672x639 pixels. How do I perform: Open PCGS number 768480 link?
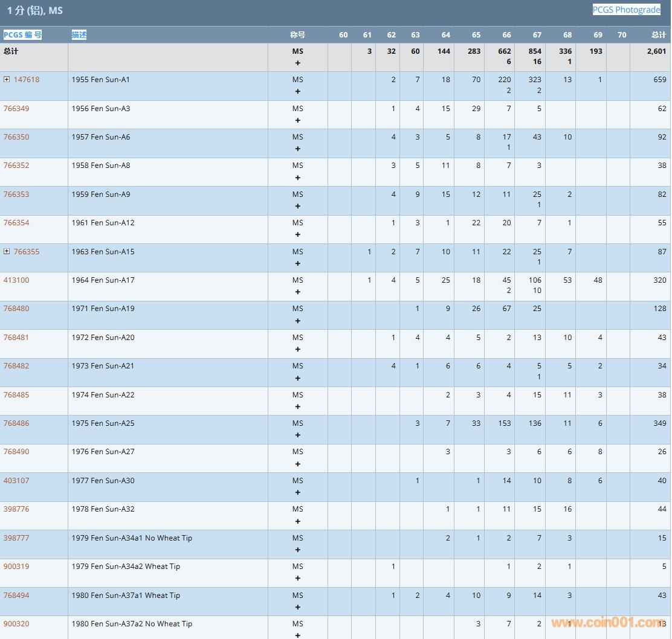[x=16, y=309]
